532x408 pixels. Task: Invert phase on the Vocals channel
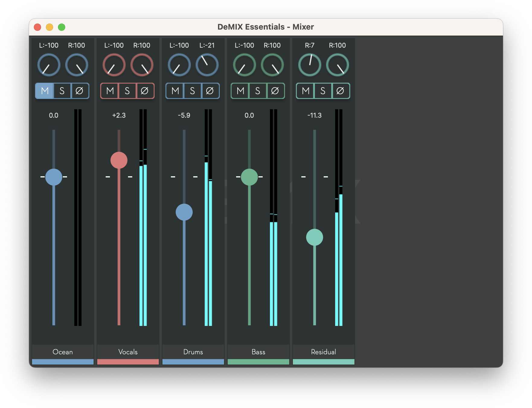pyautogui.click(x=144, y=91)
